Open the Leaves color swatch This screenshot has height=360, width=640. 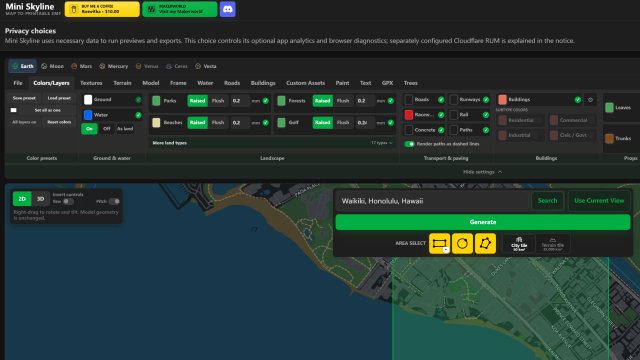(609, 107)
